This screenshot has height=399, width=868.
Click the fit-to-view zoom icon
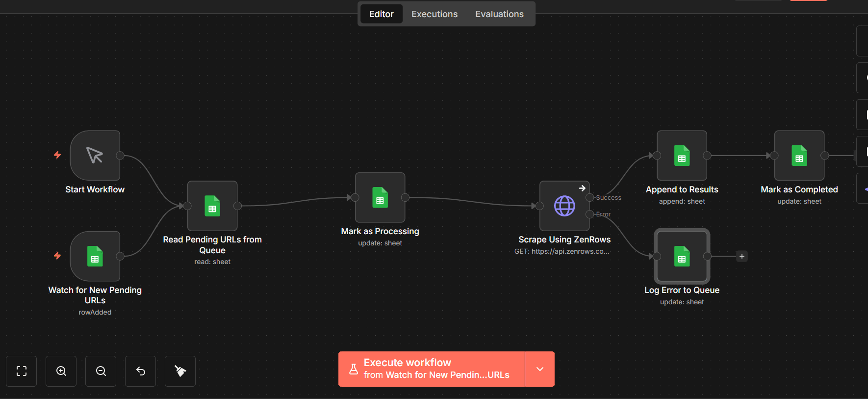pyautogui.click(x=22, y=371)
